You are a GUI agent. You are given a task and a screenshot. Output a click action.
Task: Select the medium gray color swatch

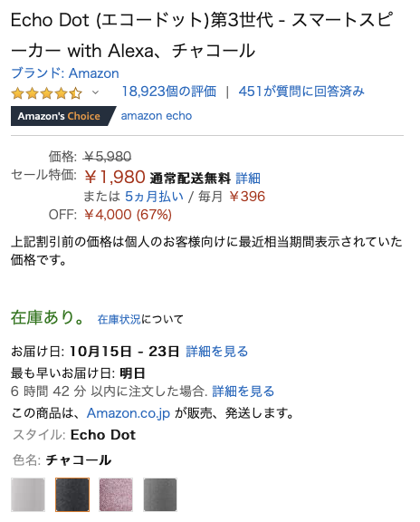[x=160, y=495]
